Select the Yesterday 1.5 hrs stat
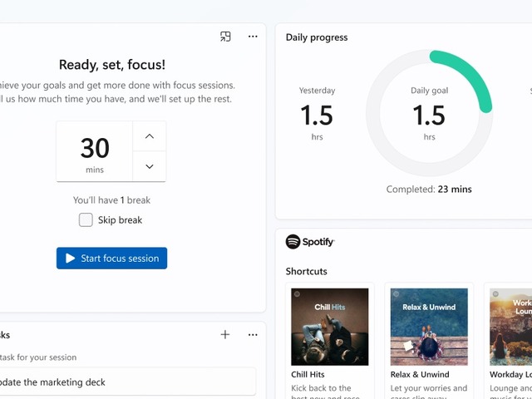The image size is (532, 399). click(317, 113)
